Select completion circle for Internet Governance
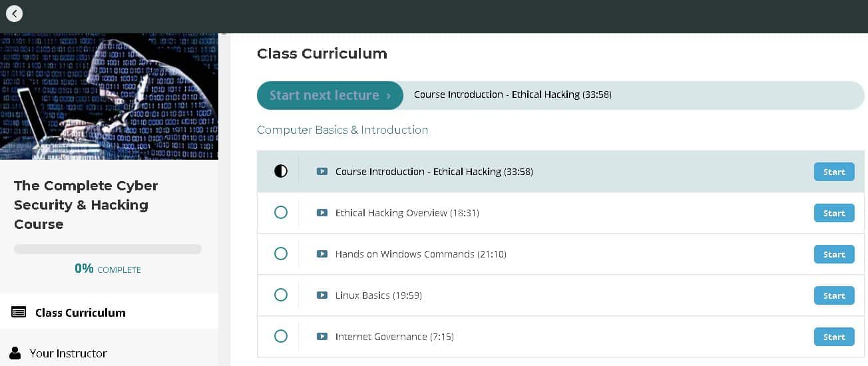This screenshot has width=868, height=366. 281,337
